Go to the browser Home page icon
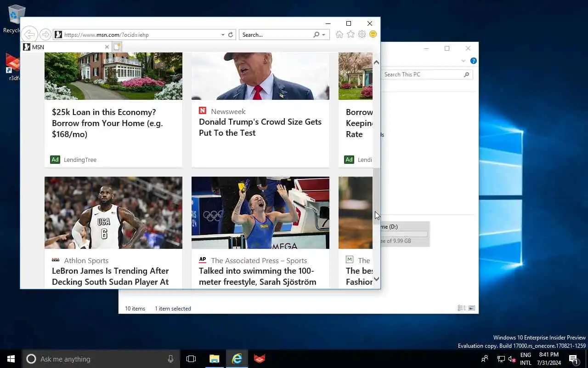The image size is (588, 368). point(339,34)
